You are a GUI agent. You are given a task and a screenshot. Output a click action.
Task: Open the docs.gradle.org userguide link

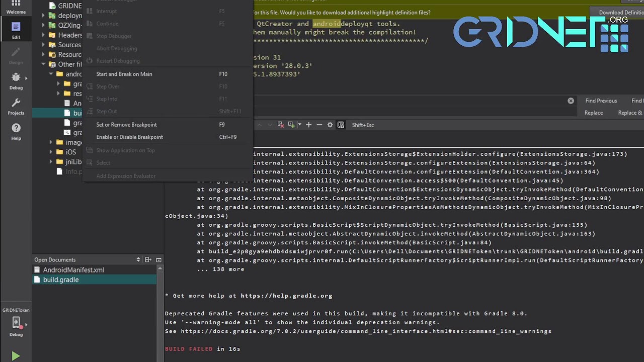click(x=366, y=331)
